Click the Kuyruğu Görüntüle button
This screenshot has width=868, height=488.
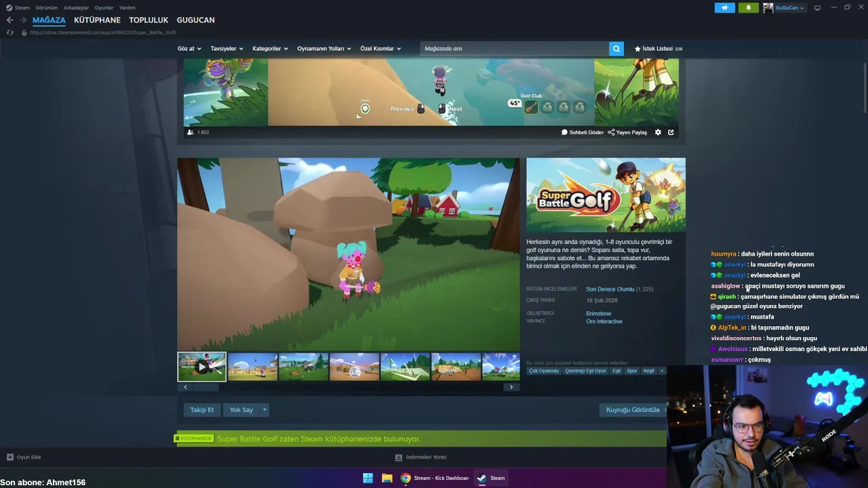tap(633, 409)
